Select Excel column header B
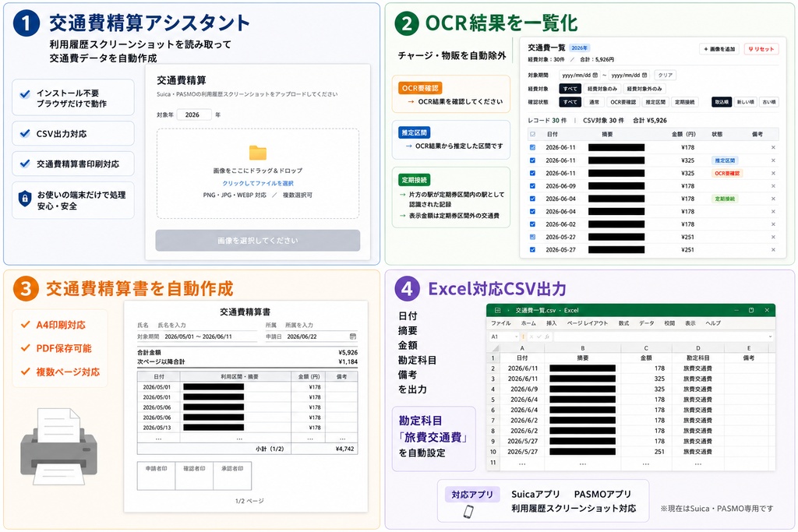Image resolution: width=798 pixels, height=532 pixels. (583, 348)
